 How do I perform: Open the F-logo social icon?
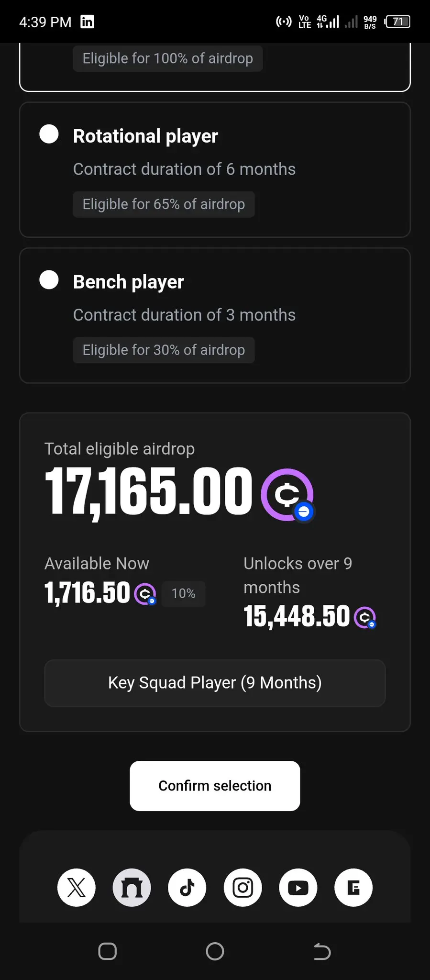point(353,888)
